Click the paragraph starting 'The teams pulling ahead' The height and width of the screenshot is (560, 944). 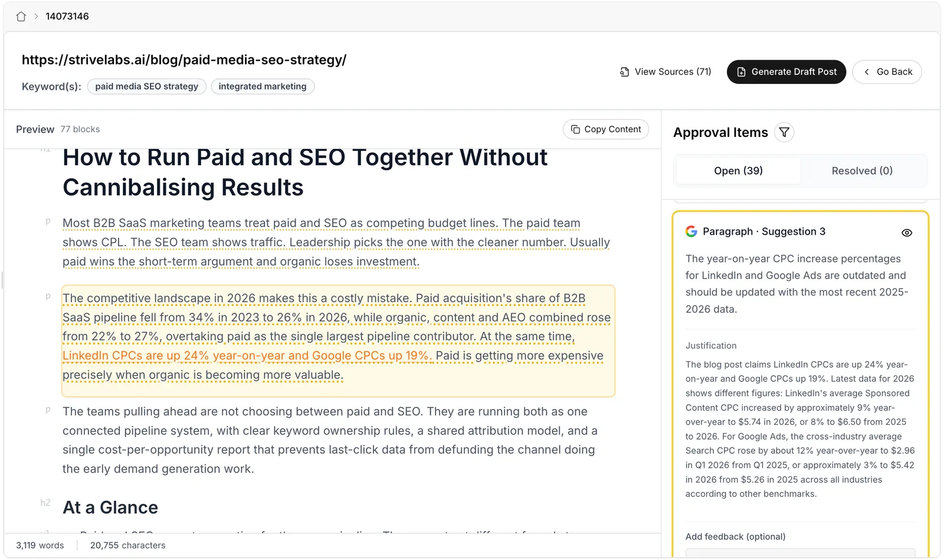click(x=330, y=440)
